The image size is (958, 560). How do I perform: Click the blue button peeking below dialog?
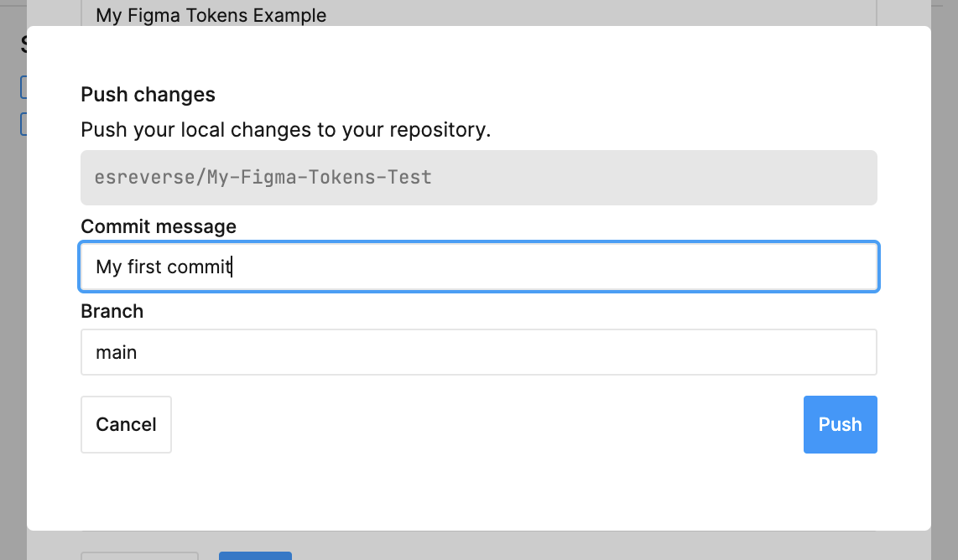(x=255, y=555)
